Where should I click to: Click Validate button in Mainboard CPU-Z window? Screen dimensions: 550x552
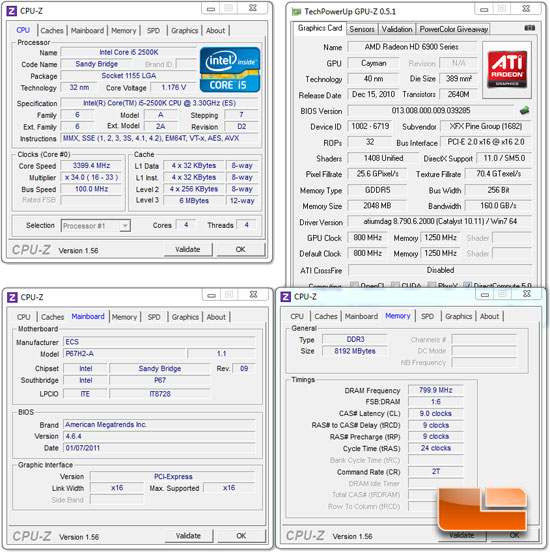[x=189, y=535]
